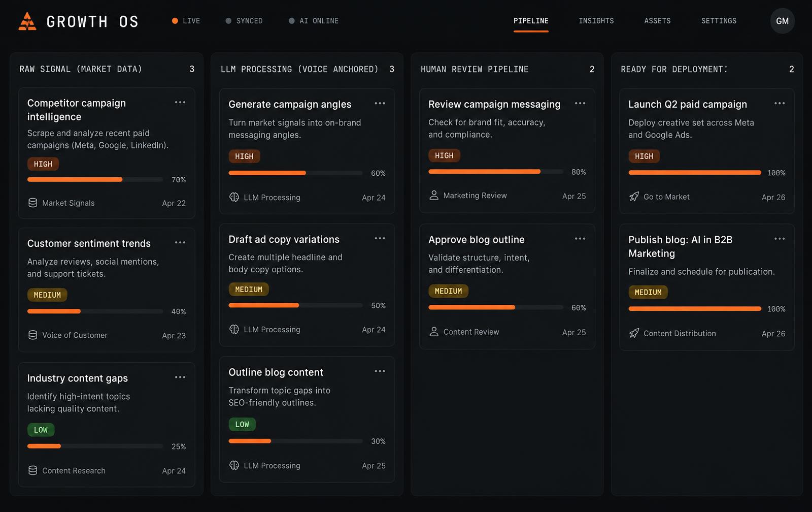Open options menu on Competitor campaign intelligence card

[180, 102]
